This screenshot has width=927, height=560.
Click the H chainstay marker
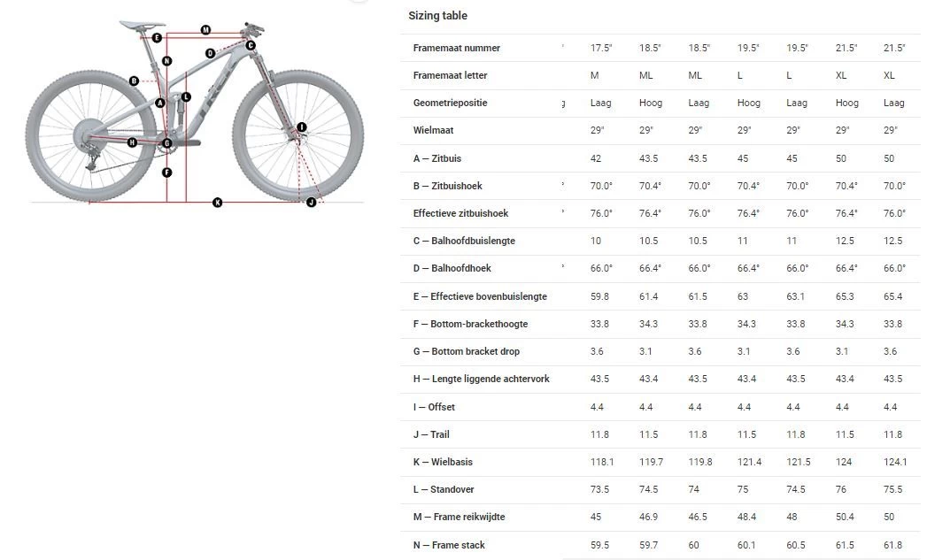pyautogui.click(x=132, y=142)
